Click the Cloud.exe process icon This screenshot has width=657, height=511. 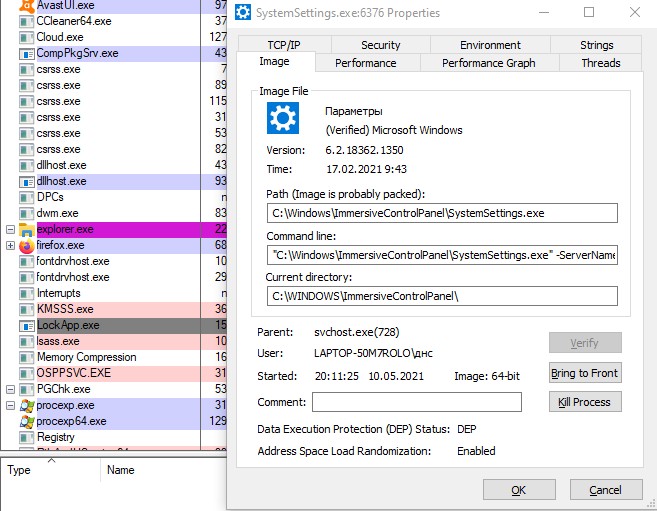point(26,37)
